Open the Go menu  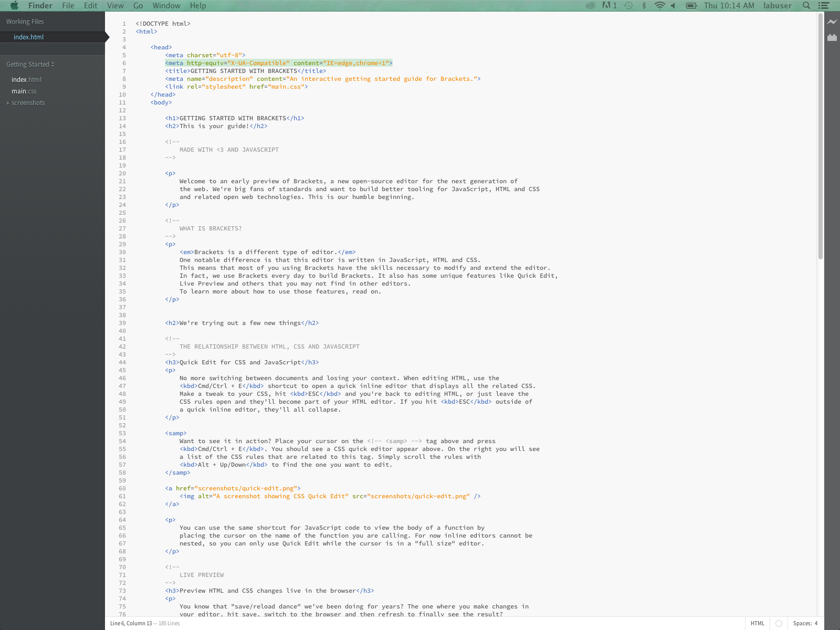(138, 6)
